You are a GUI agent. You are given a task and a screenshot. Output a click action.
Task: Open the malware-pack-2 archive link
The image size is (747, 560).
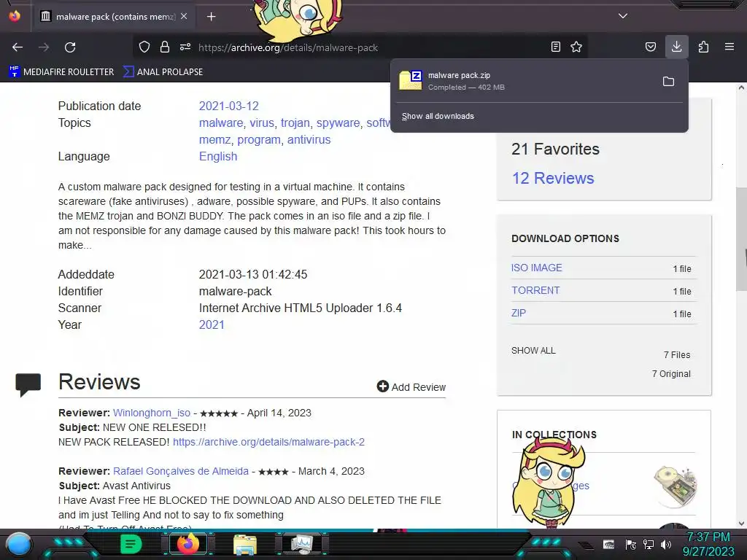pos(268,442)
